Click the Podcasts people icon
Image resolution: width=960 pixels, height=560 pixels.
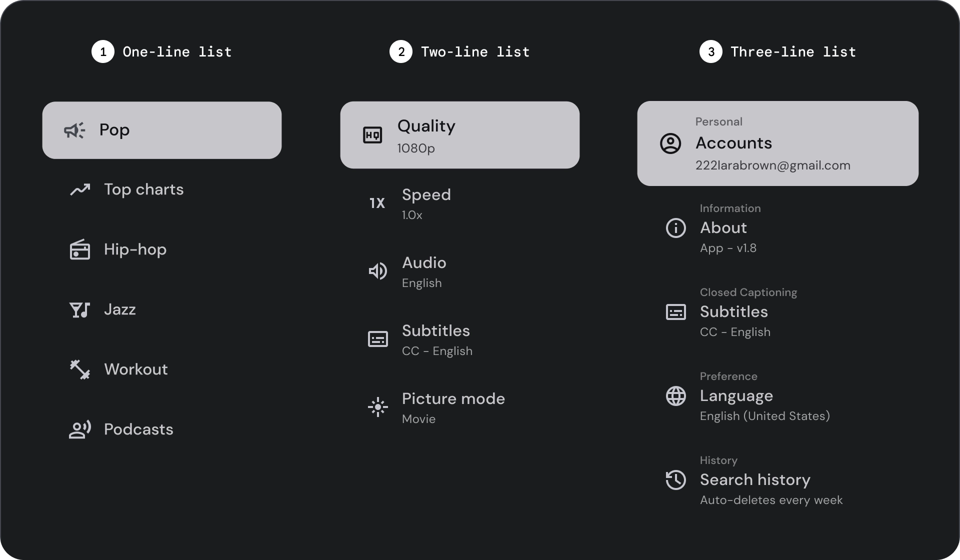(79, 429)
